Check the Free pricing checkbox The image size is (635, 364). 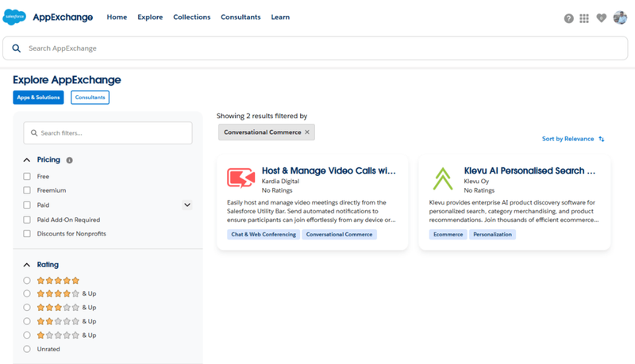[x=27, y=176]
